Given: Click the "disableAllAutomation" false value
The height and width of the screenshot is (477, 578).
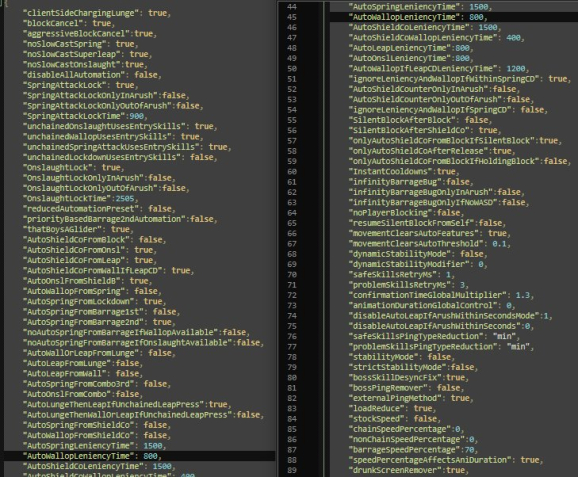Looking at the screenshot, I should tap(146, 75).
